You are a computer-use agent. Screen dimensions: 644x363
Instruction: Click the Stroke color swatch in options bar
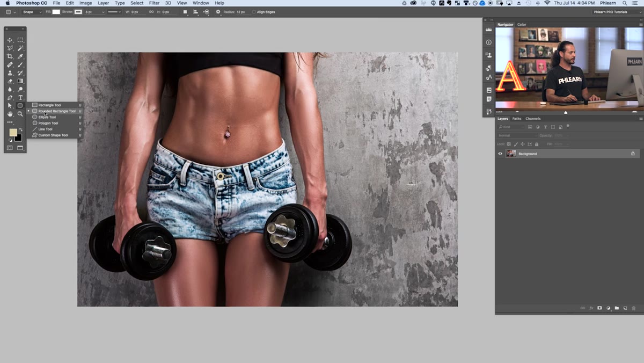point(78,12)
